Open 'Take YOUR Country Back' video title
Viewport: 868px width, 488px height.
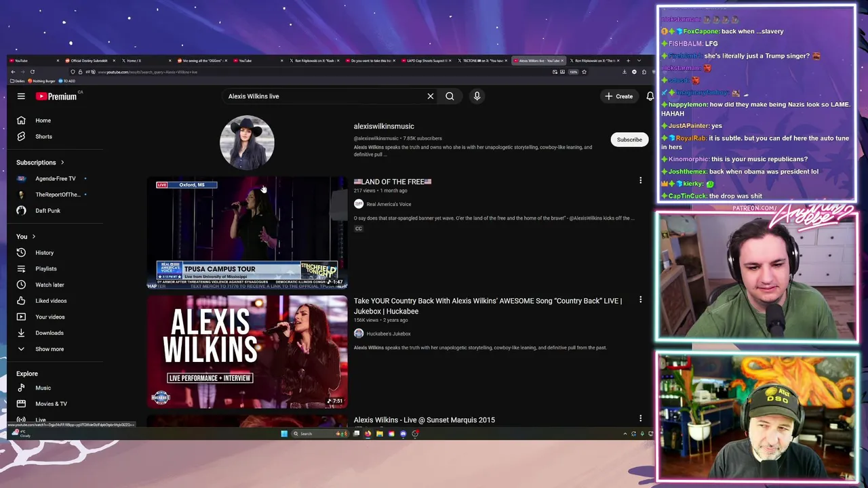point(488,306)
